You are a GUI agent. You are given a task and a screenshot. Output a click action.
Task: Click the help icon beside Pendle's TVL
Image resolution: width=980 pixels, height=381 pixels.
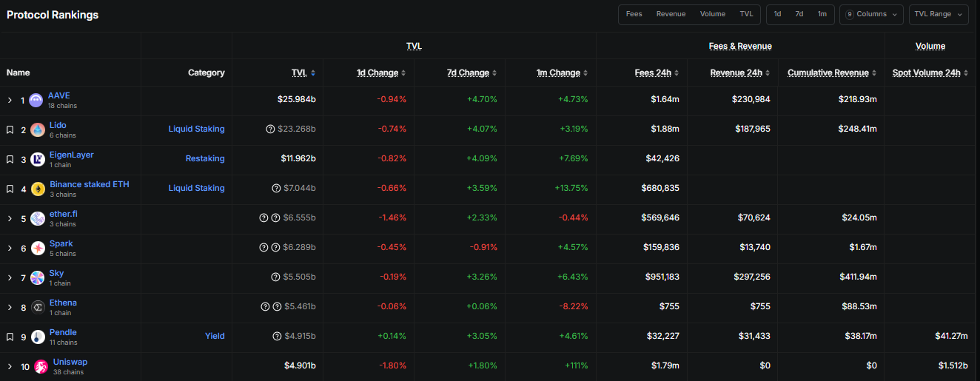click(x=278, y=336)
